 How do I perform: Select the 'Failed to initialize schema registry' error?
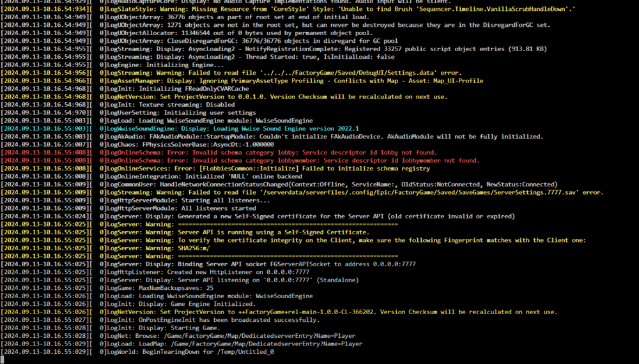click(x=215, y=168)
